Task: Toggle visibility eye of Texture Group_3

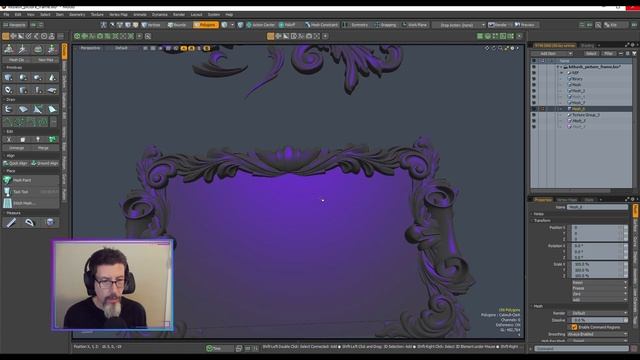Action: pyautogui.click(x=534, y=115)
